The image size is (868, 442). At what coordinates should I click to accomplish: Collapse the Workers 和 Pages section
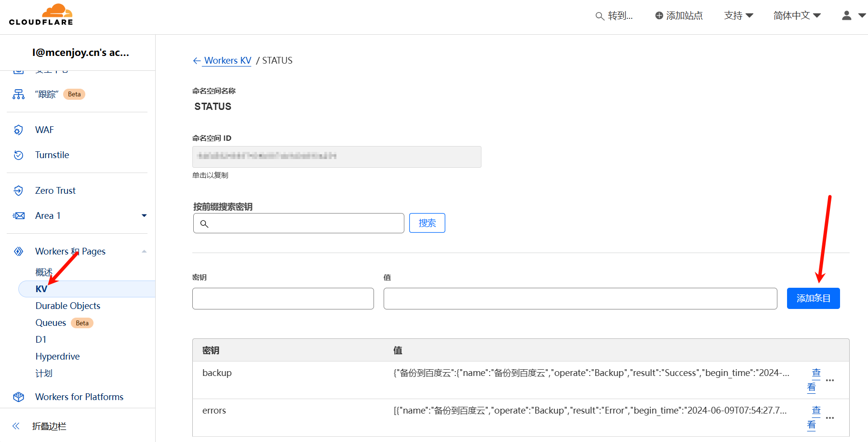coord(144,252)
